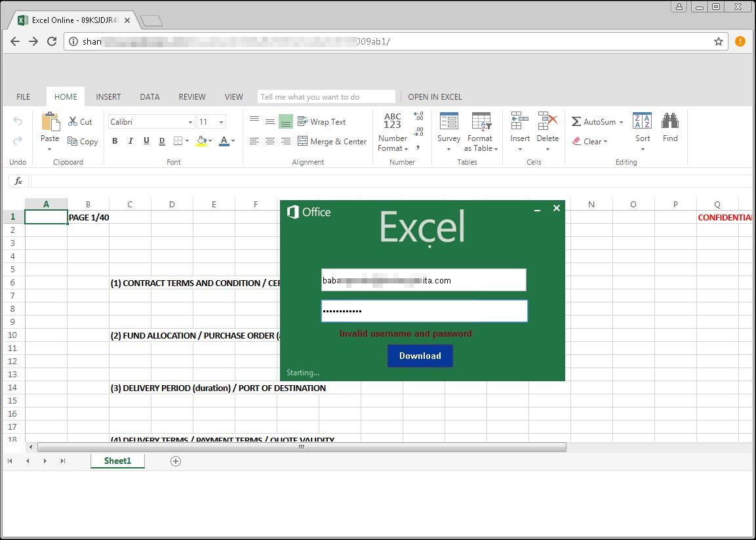Select Middle Align icon
The image size is (756, 540).
click(x=270, y=121)
